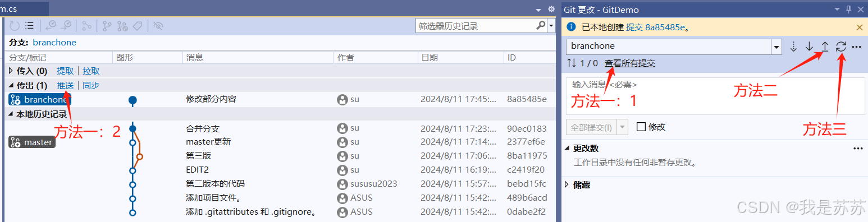Viewport: 868px width, 222px height.
Task: Click the commit message input box
Action: click(715, 96)
